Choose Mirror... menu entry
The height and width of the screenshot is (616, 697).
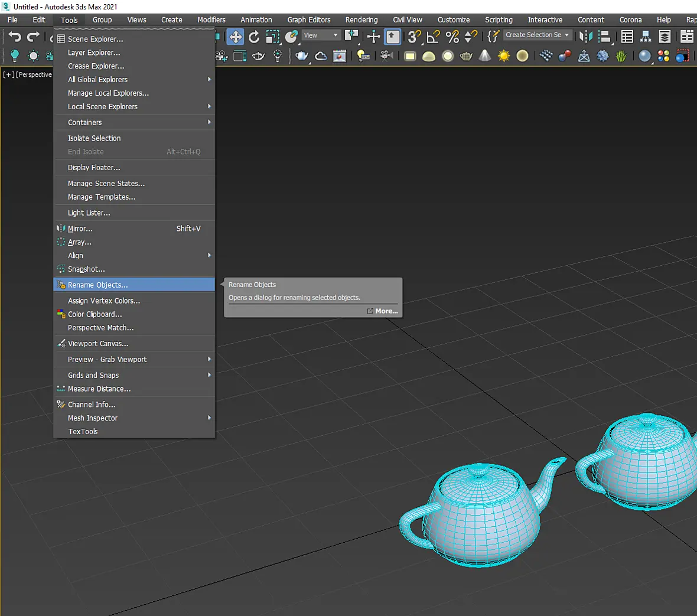134,229
